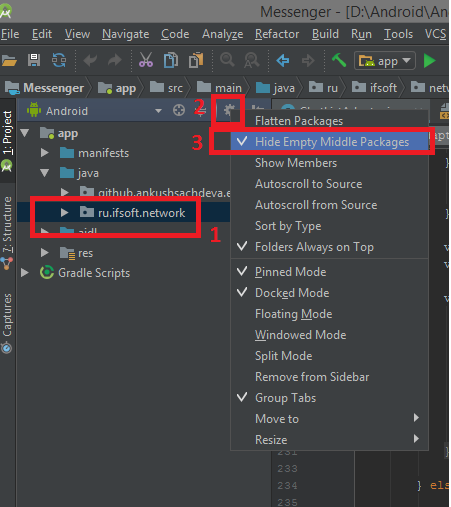Select the 1: Project side tab
Screen dimensions: 451x507
[x=7, y=141]
